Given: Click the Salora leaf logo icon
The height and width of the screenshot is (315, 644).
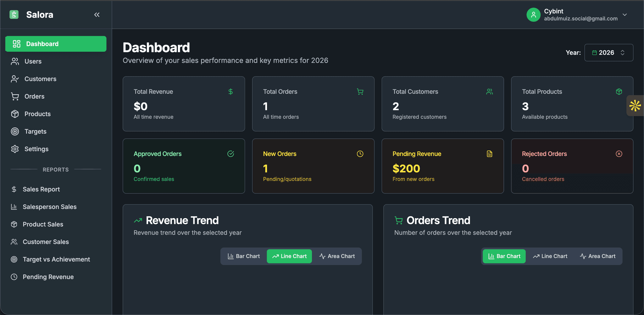Looking at the screenshot, I should pos(14,15).
